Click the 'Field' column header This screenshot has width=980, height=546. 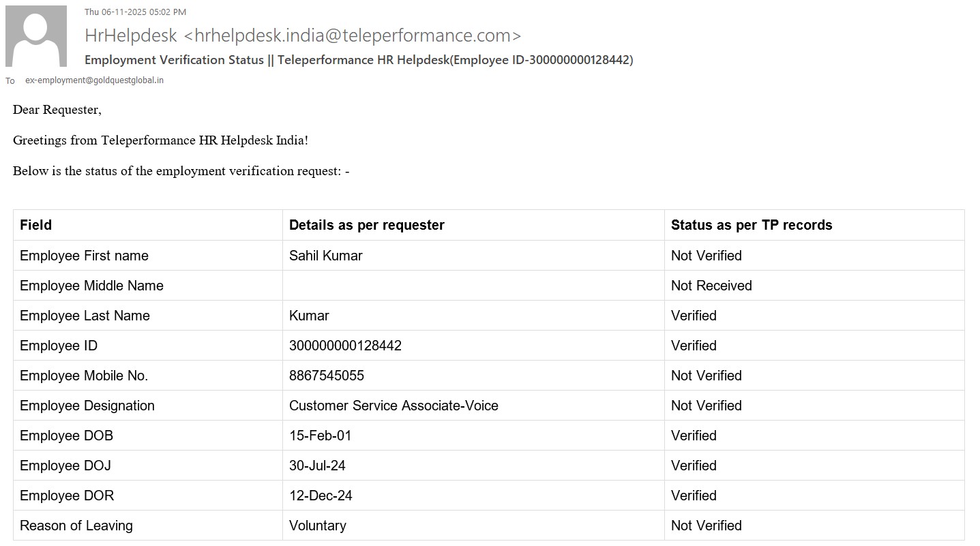36,225
